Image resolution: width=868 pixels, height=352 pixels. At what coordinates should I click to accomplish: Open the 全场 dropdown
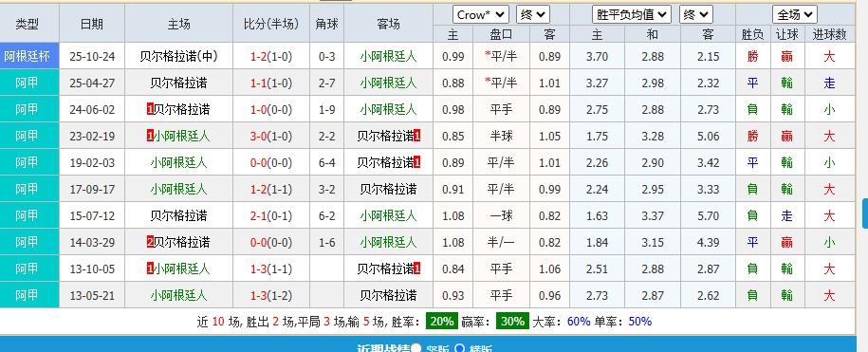point(795,14)
